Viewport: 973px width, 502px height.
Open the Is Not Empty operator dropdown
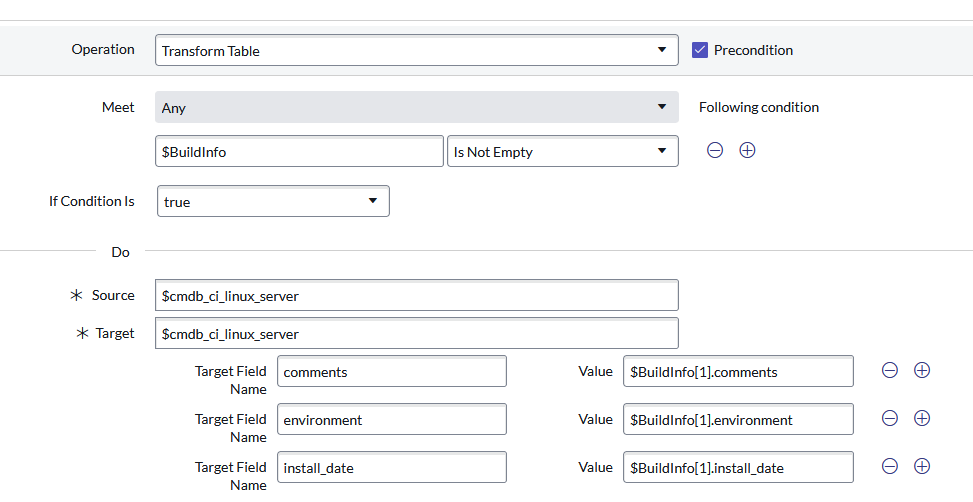[562, 152]
